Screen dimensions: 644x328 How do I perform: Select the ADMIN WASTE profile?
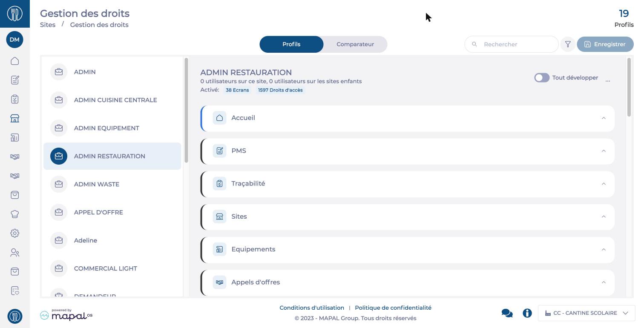pos(112,184)
